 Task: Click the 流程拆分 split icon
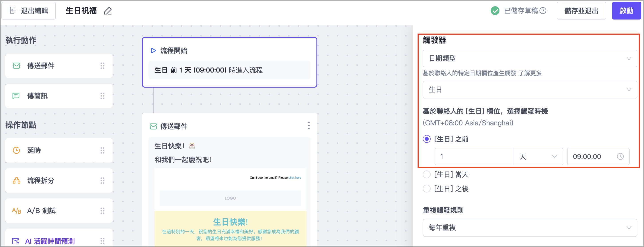[16, 180]
